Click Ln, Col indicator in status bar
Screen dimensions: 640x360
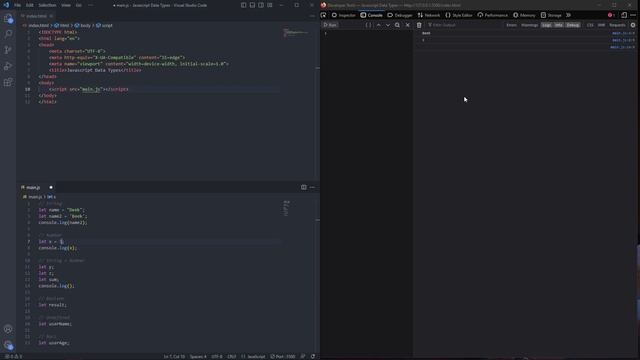tap(174, 356)
